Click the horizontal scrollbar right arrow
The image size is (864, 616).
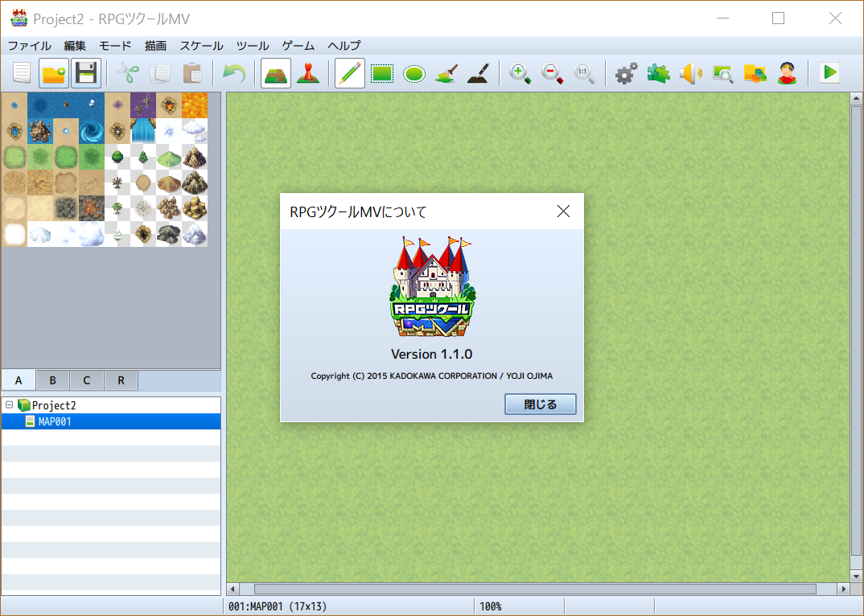tap(844, 589)
